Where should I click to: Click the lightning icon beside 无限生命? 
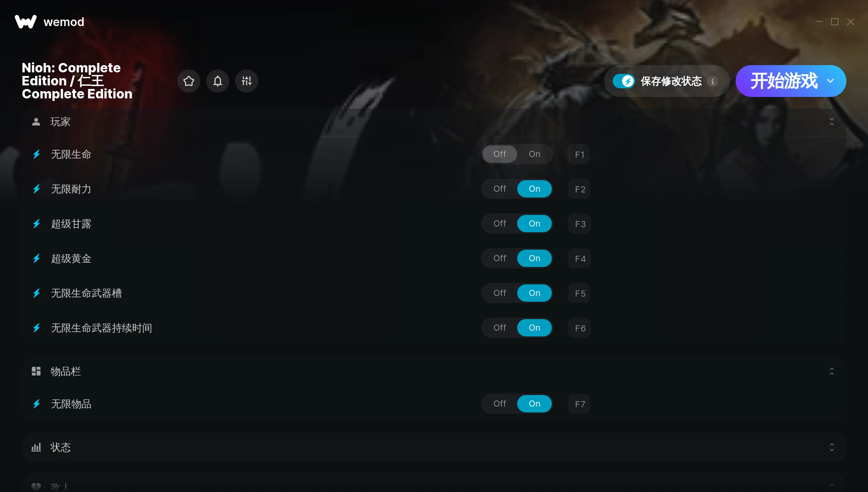click(37, 154)
